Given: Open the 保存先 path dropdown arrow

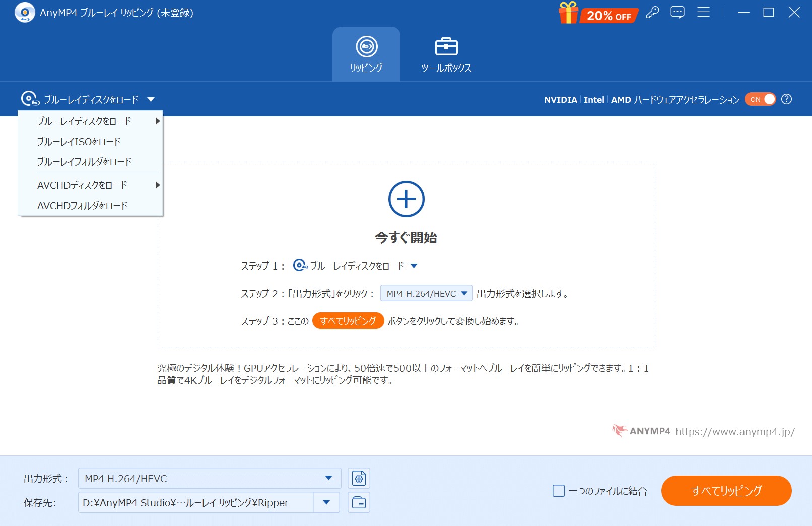Looking at the screenshot, I should [326, 502].
